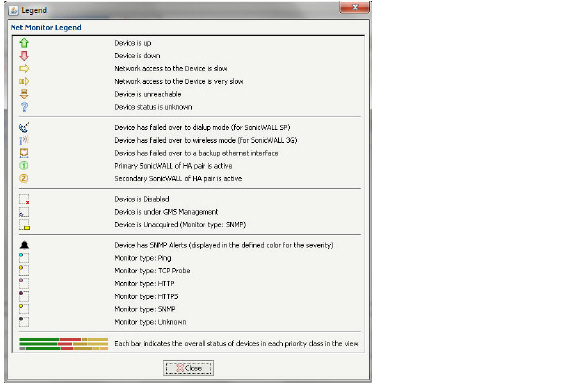Click the Unacquired SNMP device icon
576x390 pixels.
coord(25,225)
